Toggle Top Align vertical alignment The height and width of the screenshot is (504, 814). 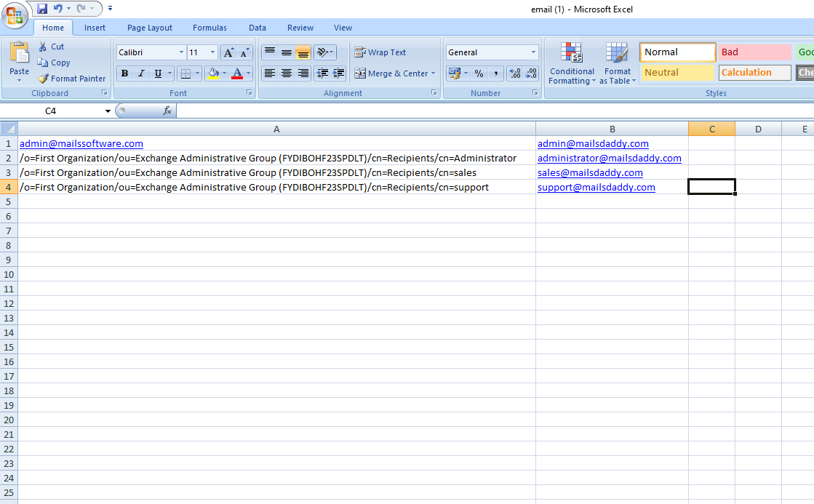pos(269,52)
